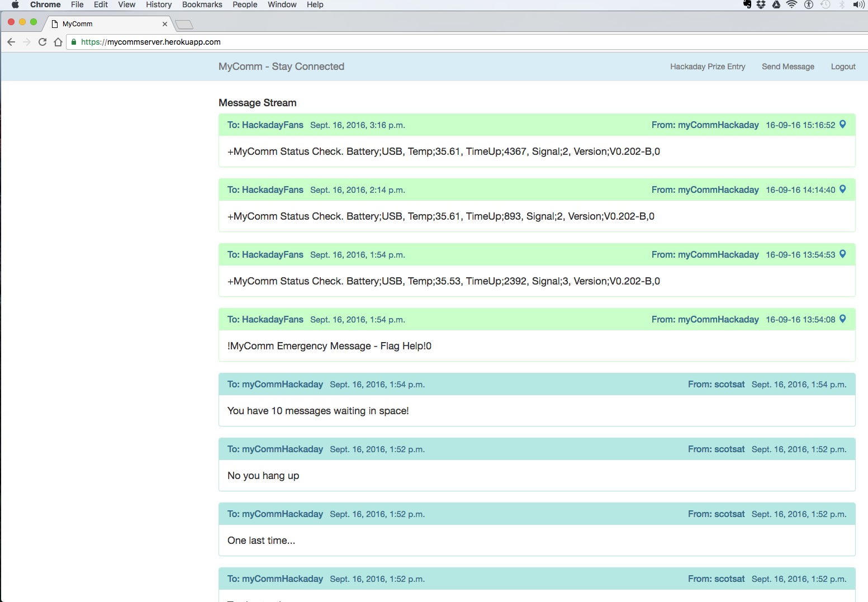Open the Chrome application menu

[45, 4]
